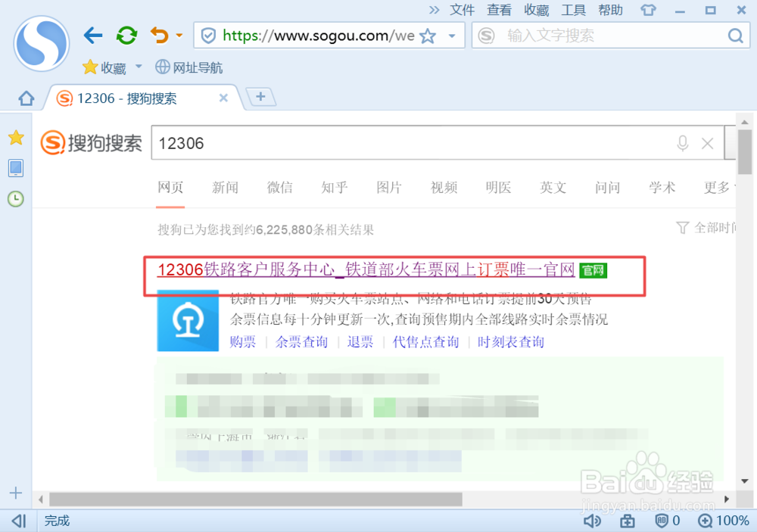Adjust page zoom 100% control
The width and height of the screenshot is (757, 532).
pyautogui.click(x=723, y=521)
